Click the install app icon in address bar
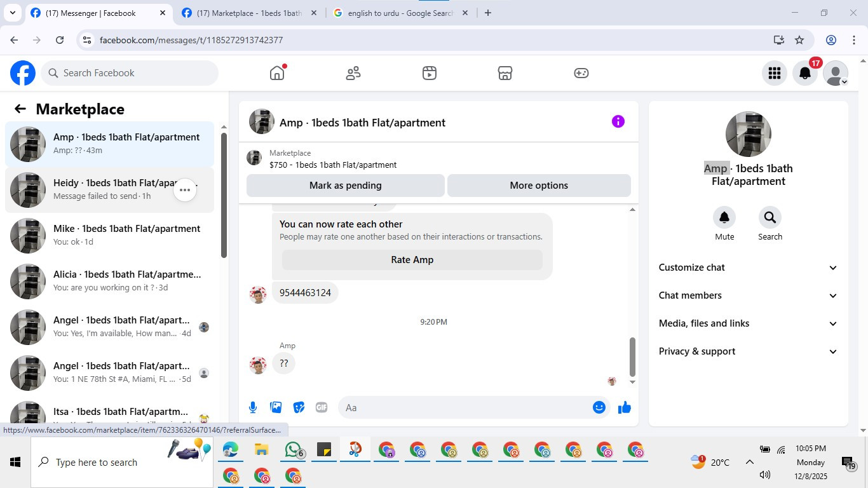Viewport: 868px width, 488px height. tap(779, 40)
